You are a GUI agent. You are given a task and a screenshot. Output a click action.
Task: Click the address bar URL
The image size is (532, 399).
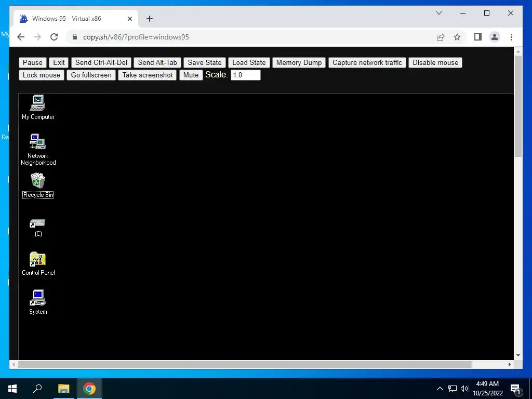tap(136, 37)
